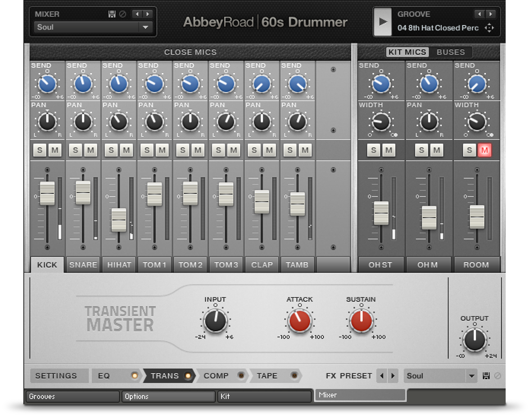The image size is (530, 420).
Task: Open the FX Preset Soul dropdown
Action: coord(440,376)
